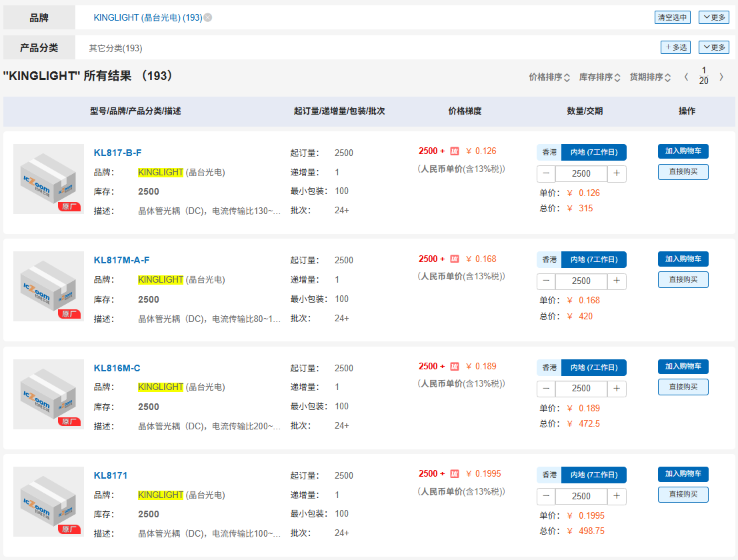Open product link KL8171

click(x=111, y=475)
